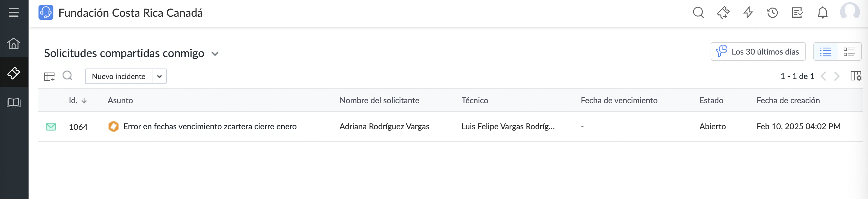View recent history using the clock icon

point(772,13)
